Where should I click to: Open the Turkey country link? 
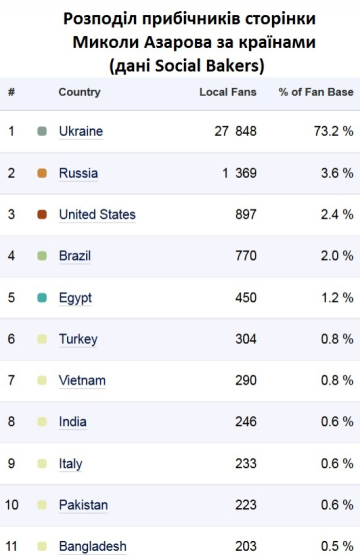[x=78, y=339]
